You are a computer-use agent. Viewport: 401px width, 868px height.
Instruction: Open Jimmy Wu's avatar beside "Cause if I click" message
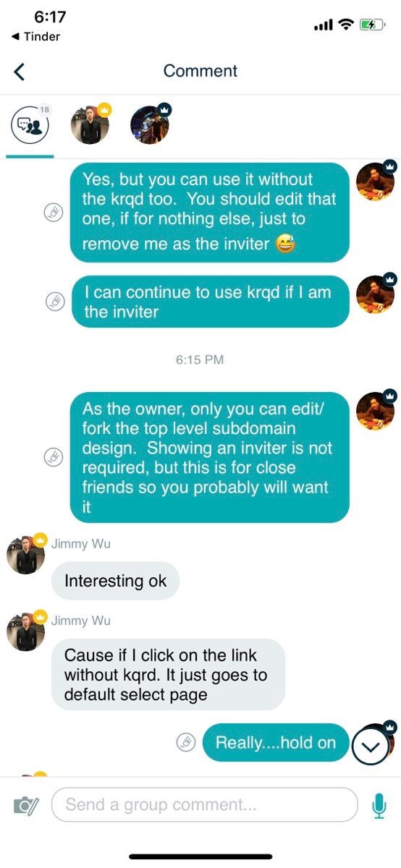[26, 631]
